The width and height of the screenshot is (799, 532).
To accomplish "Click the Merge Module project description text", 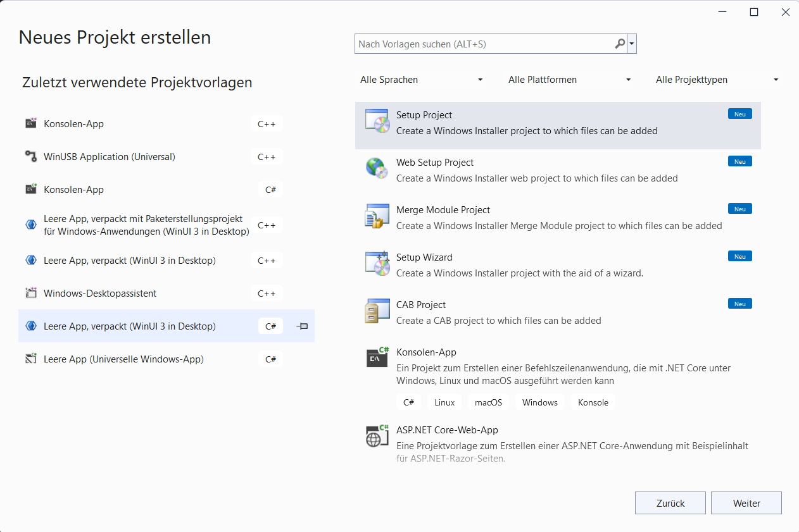I will pos(559,225).
